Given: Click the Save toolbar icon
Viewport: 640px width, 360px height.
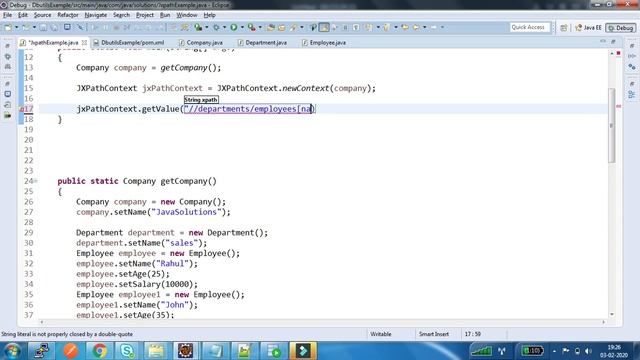Looking at the screenshot, I should point(43,27).
